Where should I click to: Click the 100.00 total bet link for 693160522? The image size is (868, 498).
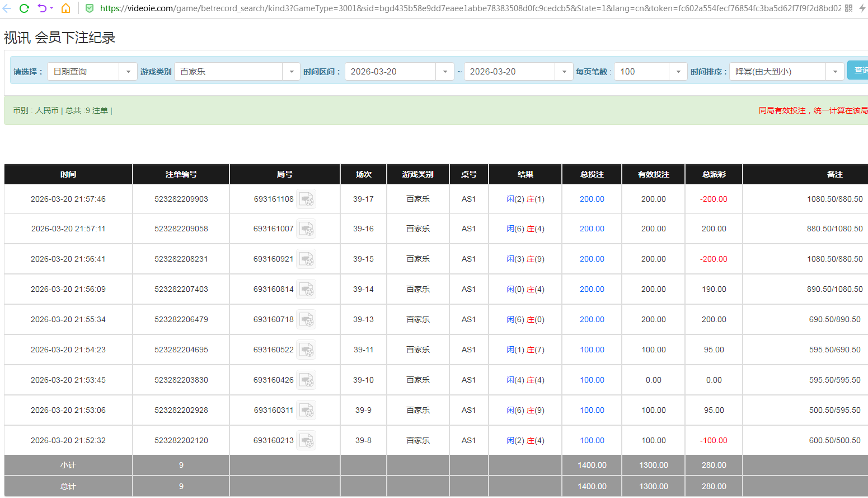[x=592, y=350]
